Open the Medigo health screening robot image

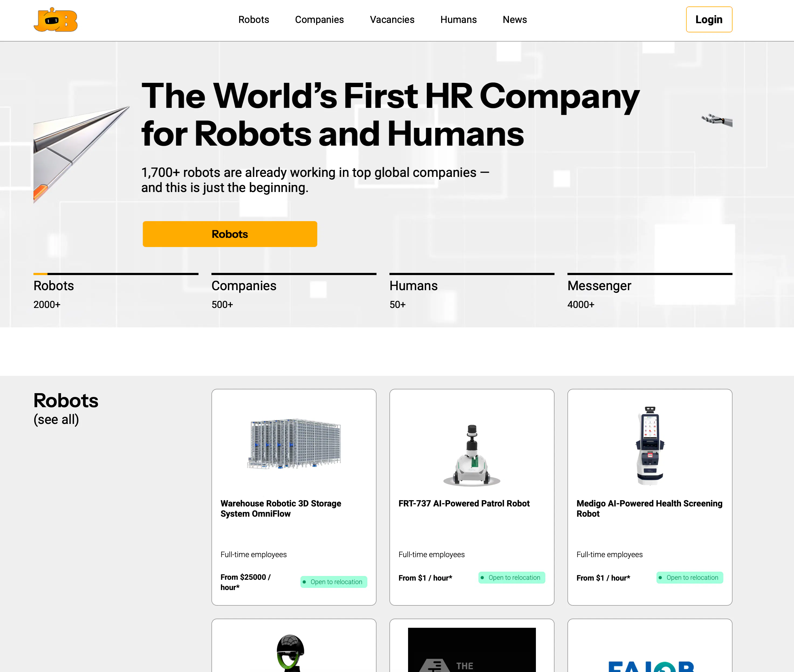click(x=650, y=445)
